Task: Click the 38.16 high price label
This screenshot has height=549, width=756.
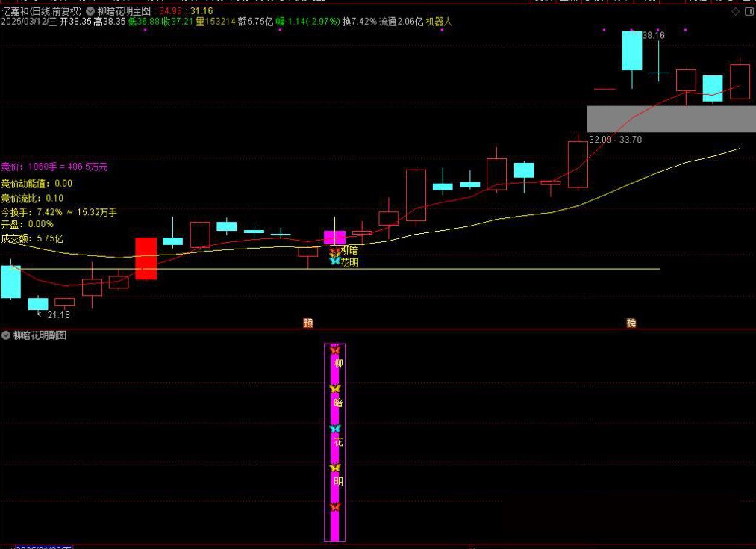Action: [653, 35]
